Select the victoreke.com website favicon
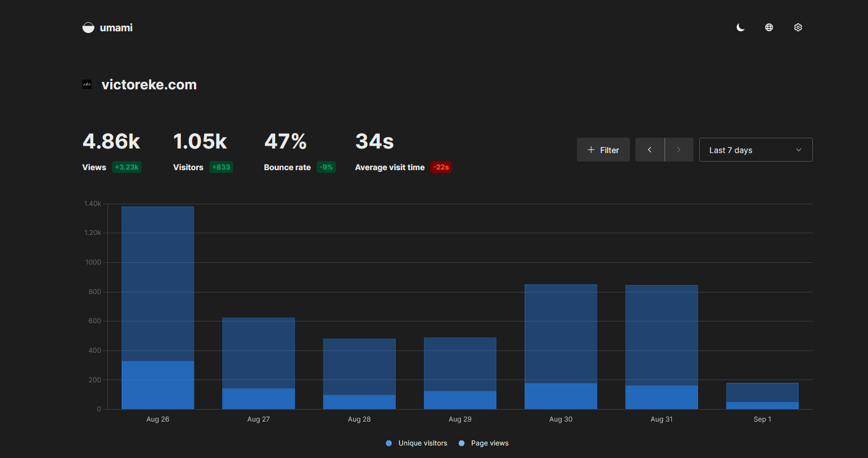Image resolution: width=868 pixels, height=458 pixels. point(86,84)
